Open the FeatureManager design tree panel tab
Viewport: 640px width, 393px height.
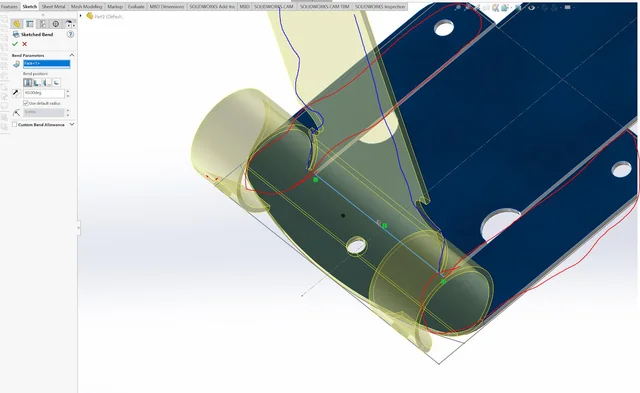click(17, 24)
